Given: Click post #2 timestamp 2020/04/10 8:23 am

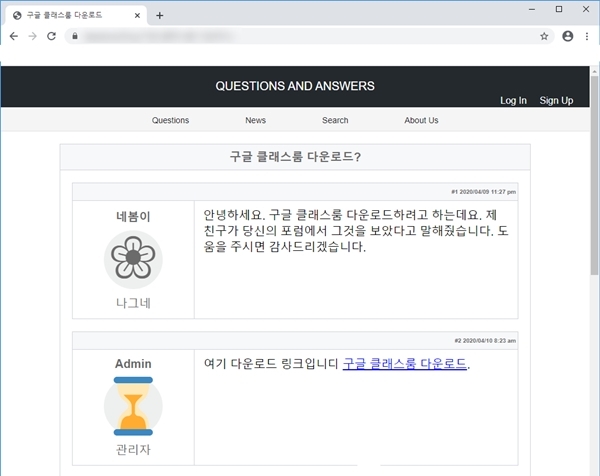Looking at the screenshot, I should tap(485, 341).
